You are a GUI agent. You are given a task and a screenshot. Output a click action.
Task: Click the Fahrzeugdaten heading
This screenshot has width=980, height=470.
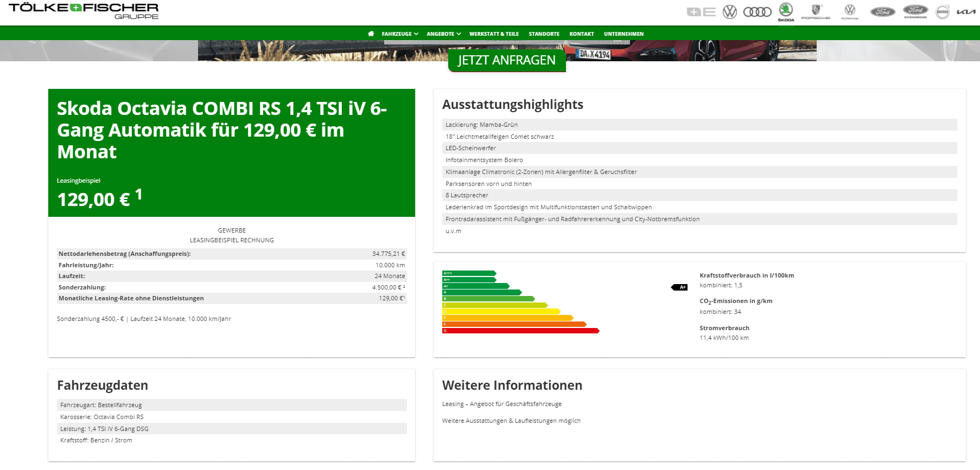click(x=103, y=385)
